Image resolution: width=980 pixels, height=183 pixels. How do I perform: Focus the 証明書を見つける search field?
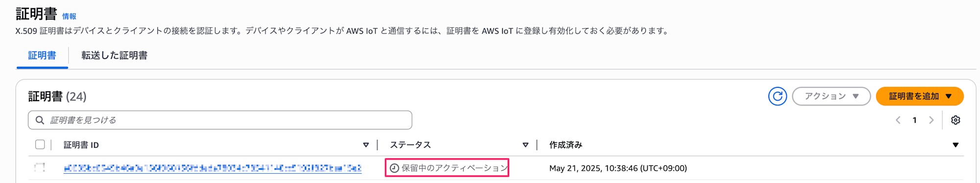(220, 120)
